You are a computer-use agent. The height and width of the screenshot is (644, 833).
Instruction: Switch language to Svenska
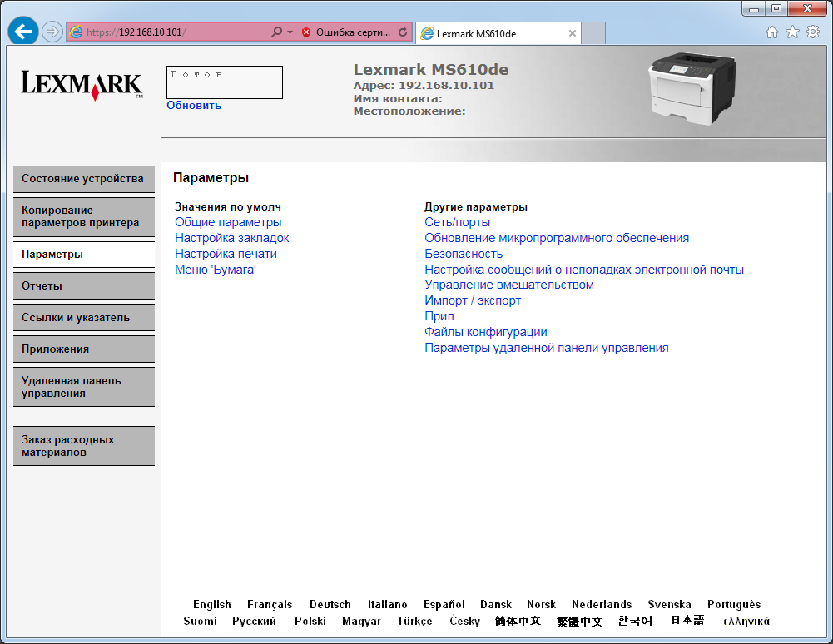point(669,605)
